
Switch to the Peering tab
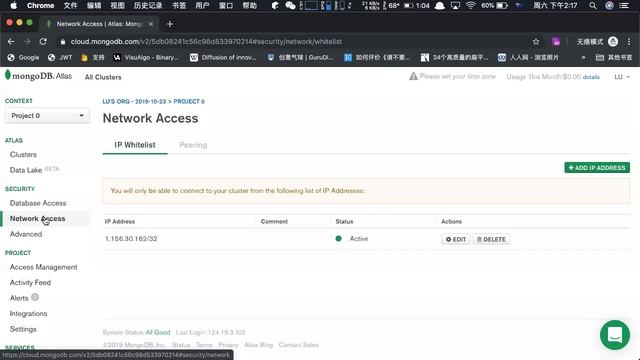(x=193, y=145)
